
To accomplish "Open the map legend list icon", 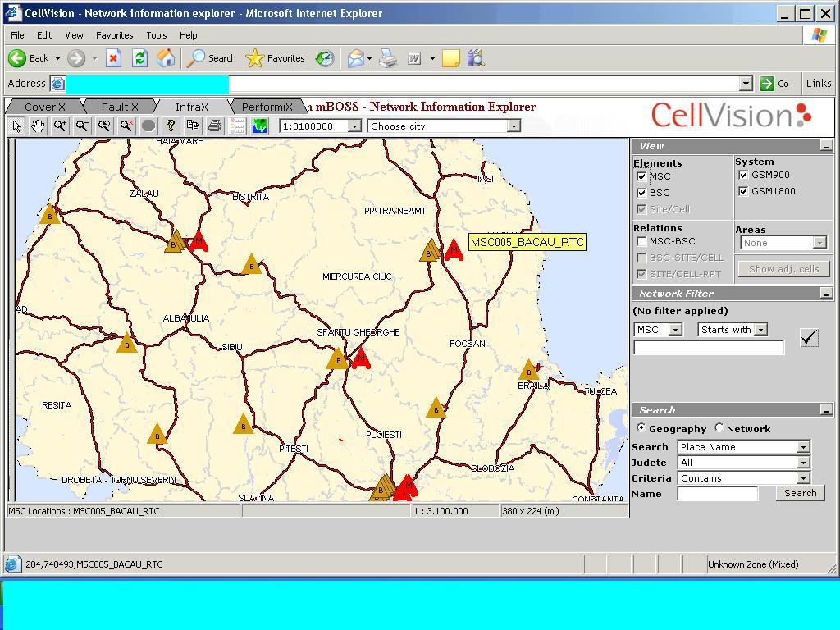I will click(237, 126).
